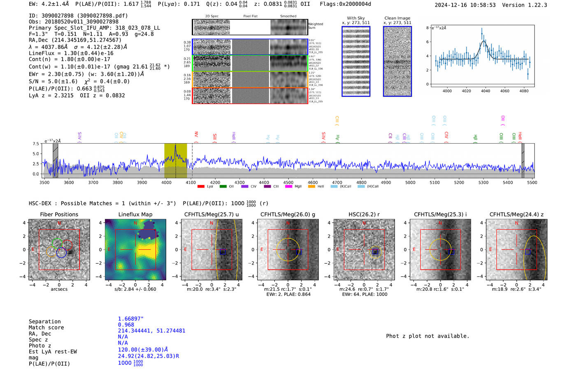Viewport: 576px width, 392px height.
Task: Select the 'LyA z = 2.3215' text
Action: click(51, 95)
